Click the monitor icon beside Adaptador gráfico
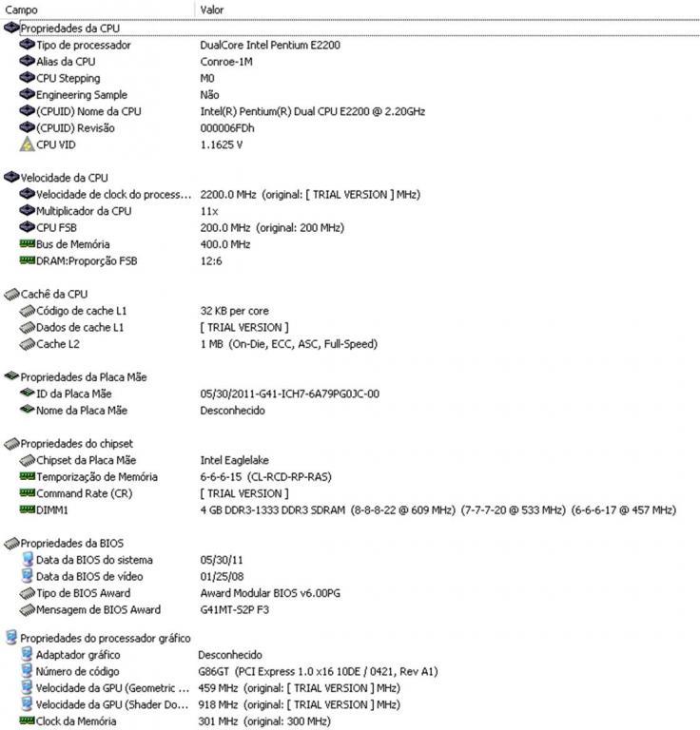Image resolution: width=700 pixels, height=730 pixels. [x=28, y=654]
